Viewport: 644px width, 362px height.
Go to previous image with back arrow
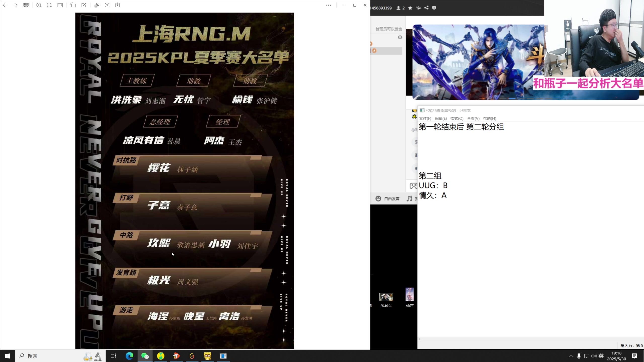pos(5,5)
